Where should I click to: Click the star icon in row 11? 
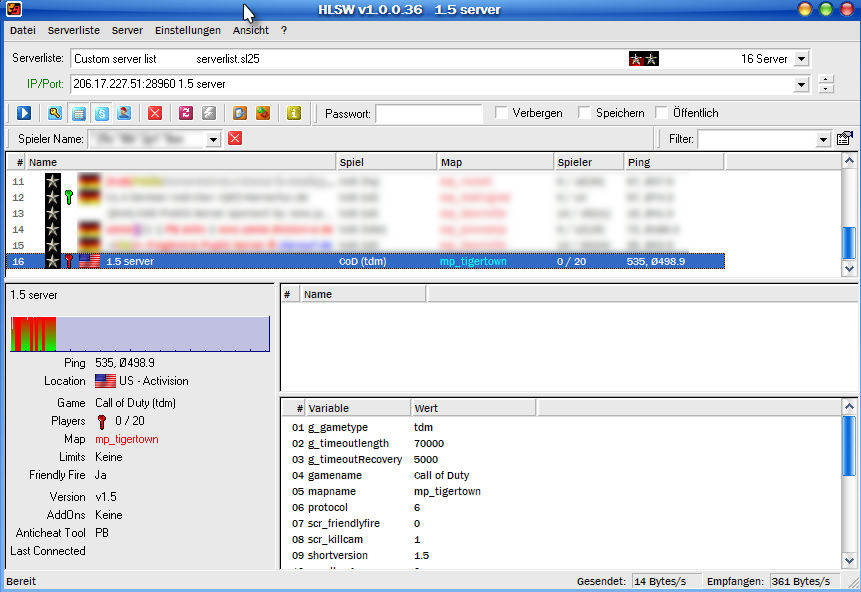tap(53, 181)
